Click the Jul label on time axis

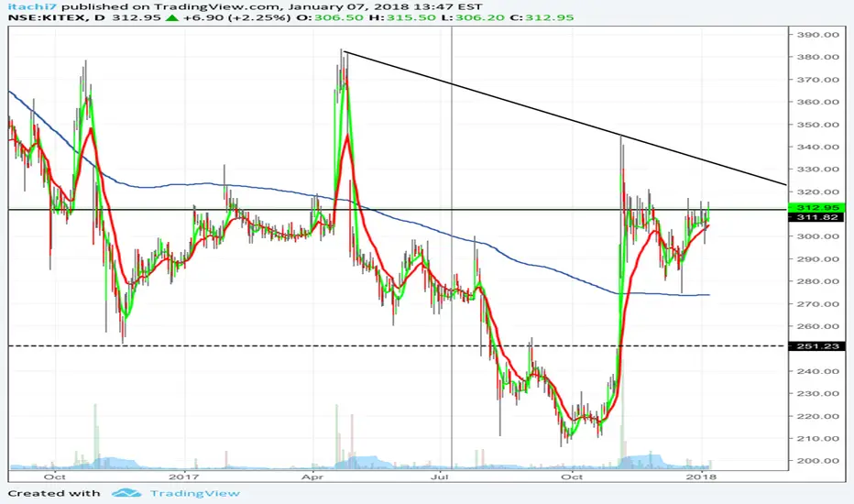pyautogui.click(x=439, y=477)
